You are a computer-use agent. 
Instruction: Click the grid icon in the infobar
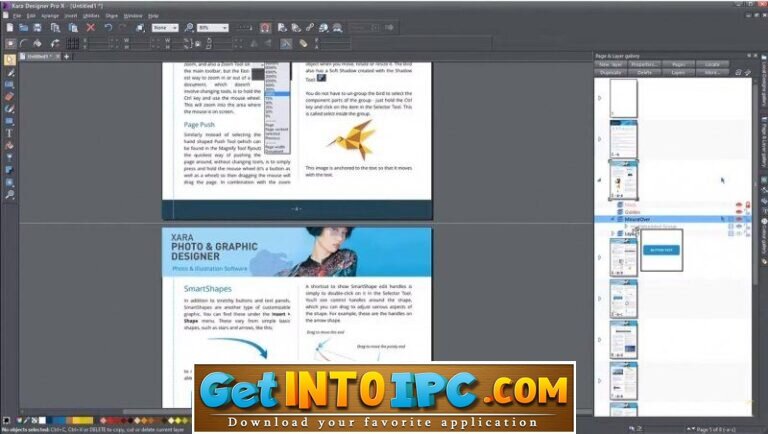[x=72, y=44]
